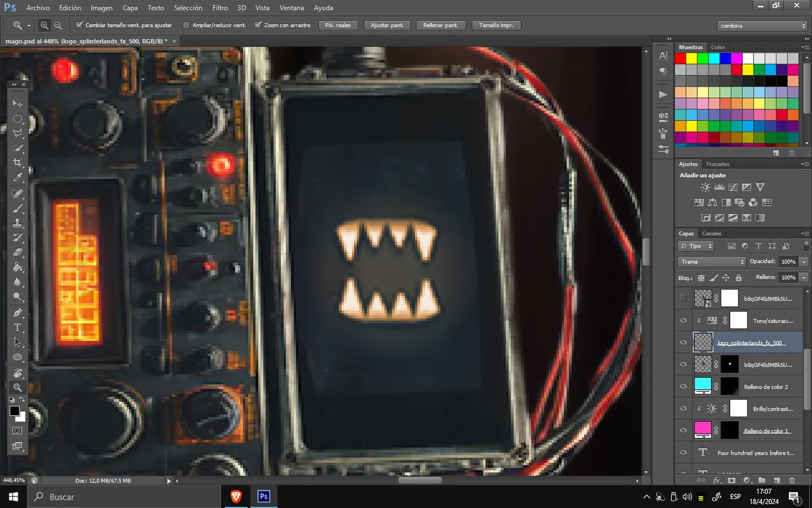The image size is (812, 508).
Task: Select the Pen tool
Action: click(x=18, y=312)
